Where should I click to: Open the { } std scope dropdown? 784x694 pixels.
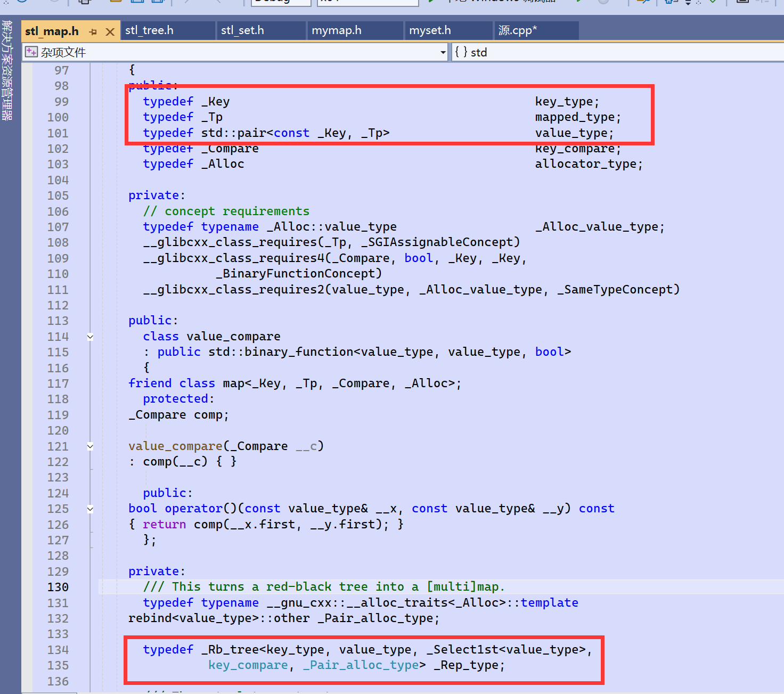[x=618, y=52]
